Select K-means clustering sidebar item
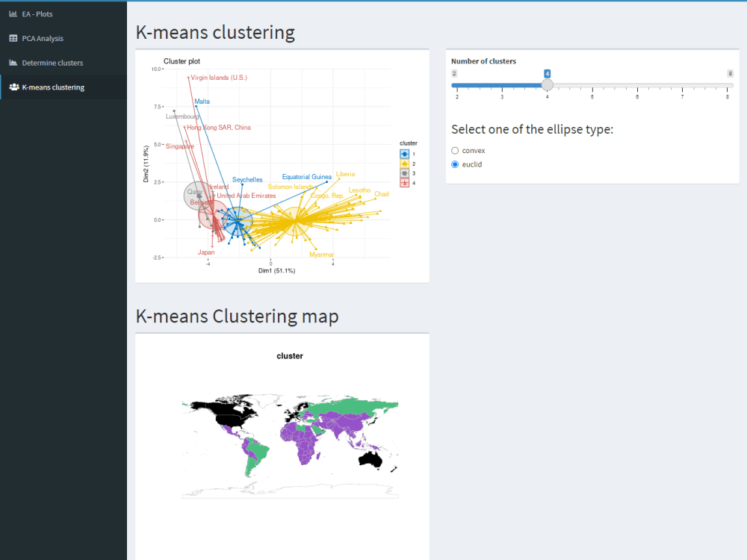The width and height of the screenshot is (747, 560). [63, 87]
